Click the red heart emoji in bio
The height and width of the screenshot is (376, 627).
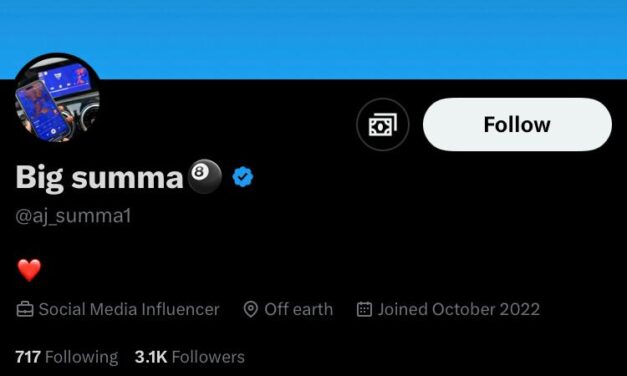[x=30, y=270]
